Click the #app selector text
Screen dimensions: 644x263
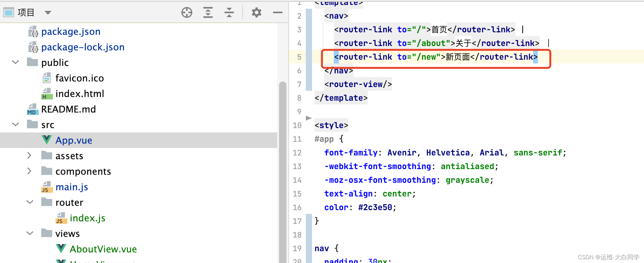pos(324,139)
